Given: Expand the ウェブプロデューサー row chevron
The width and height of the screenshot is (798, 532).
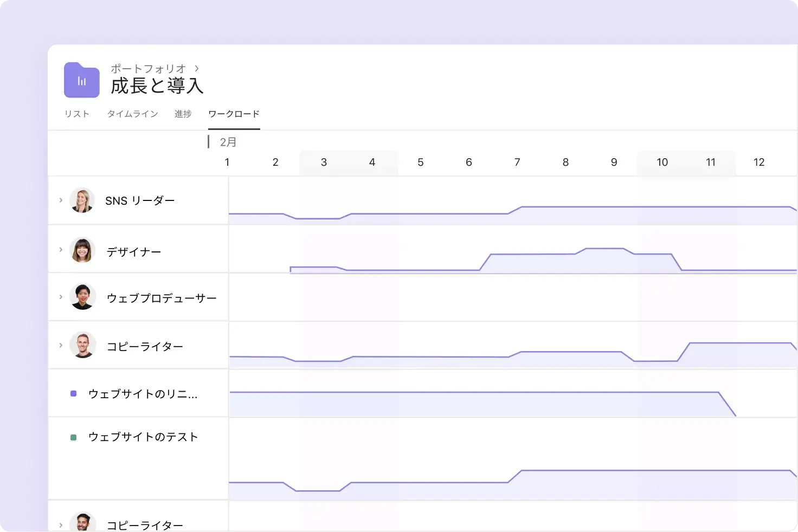Looking at the screenshot, I should pyautogui.click(x=61, y=296).
